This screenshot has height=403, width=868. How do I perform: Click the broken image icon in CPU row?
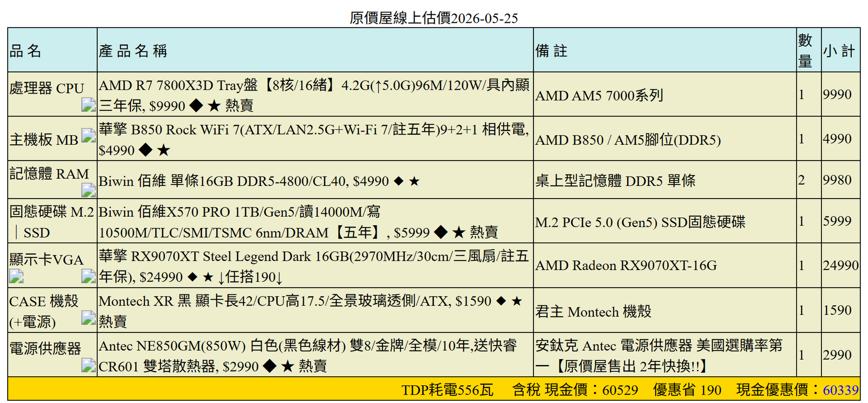point(89,105)
